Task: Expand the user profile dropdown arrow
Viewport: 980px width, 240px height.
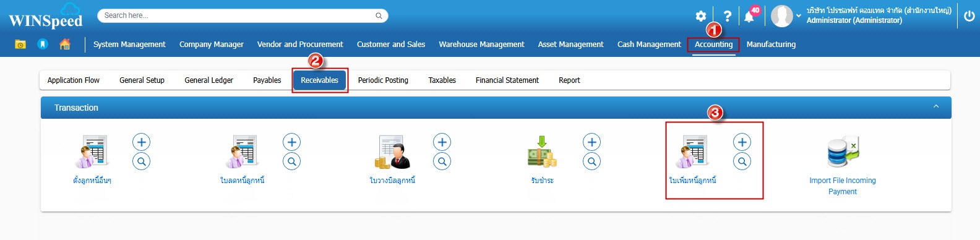Action: pyautogui.click(x=799, y=15)
